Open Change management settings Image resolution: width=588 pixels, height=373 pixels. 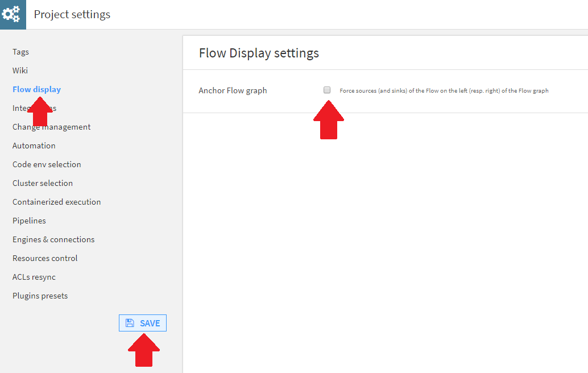[51, 127]
